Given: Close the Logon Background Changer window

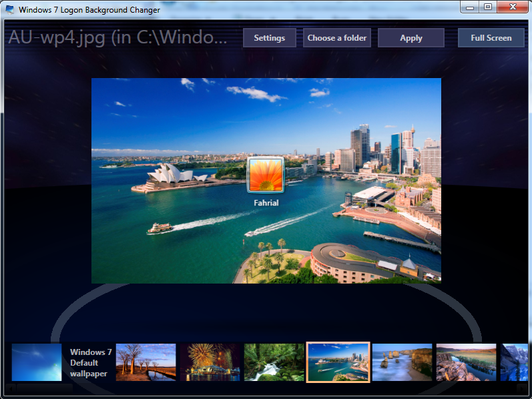Looking at the screenshot, I should click(x=513, y=7).
